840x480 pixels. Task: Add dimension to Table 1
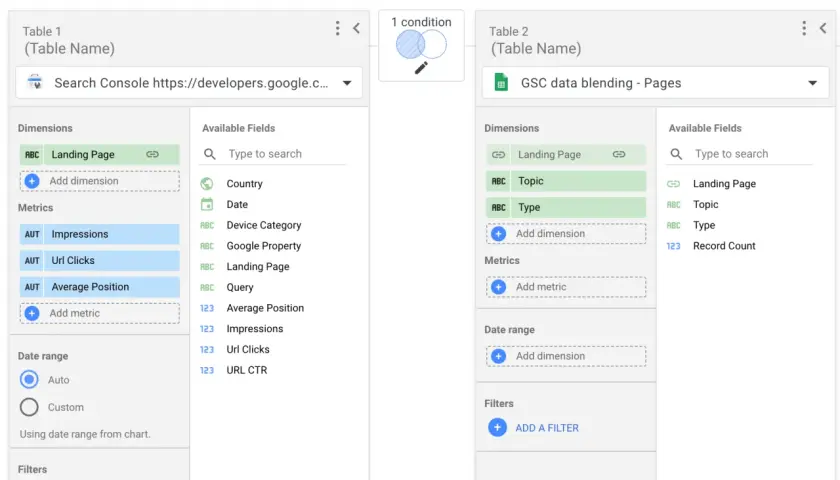point(100,181)
